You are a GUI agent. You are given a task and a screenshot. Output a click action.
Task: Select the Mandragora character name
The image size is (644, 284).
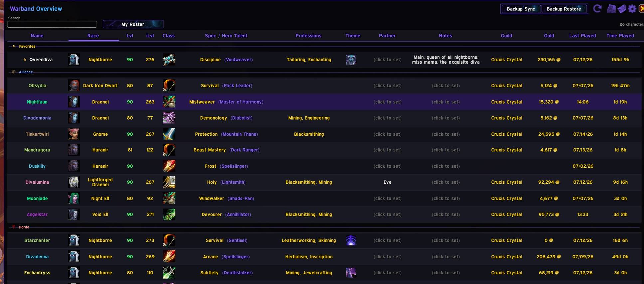point(37,150)
